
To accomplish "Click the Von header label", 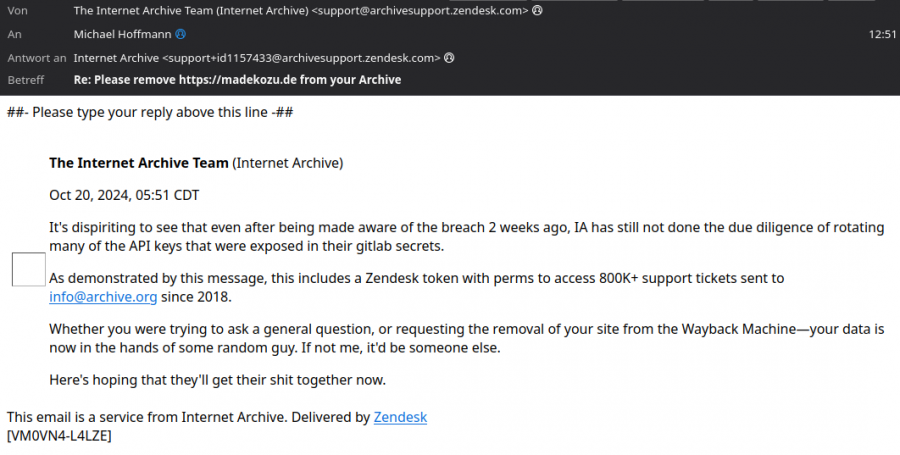I will pyautogui.click(x=17, y=10).
